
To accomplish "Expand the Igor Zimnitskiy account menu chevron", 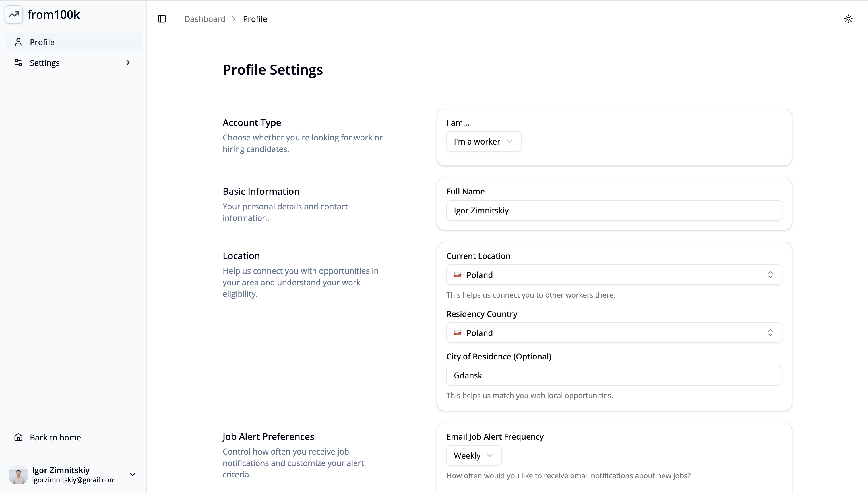I will [133, 474].
